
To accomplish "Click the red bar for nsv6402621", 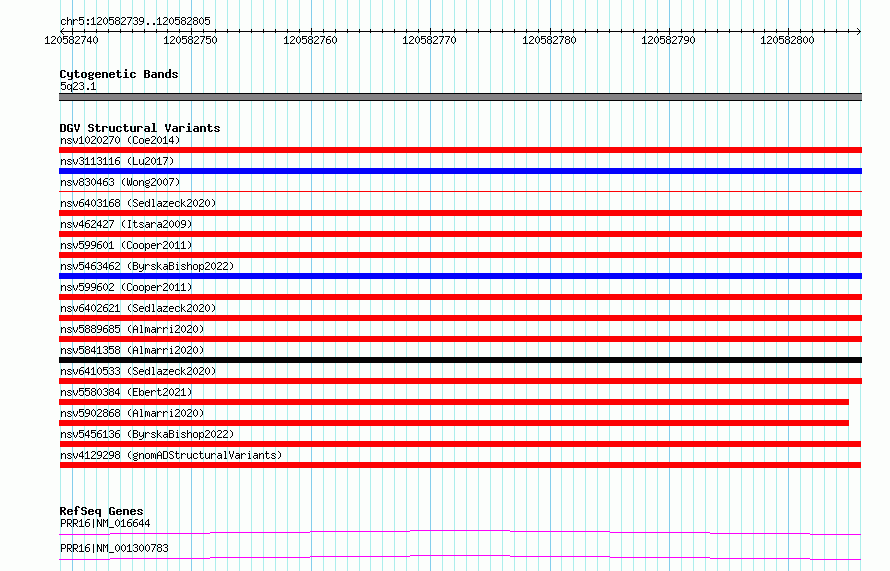I will coord(460,318).
